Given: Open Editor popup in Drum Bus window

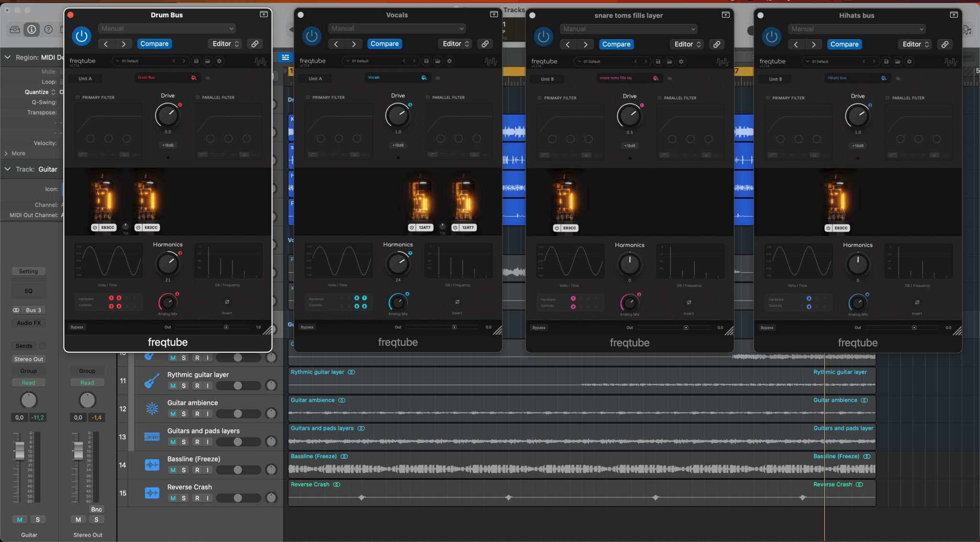Looking at the screenshot, I should click(226, 44).
